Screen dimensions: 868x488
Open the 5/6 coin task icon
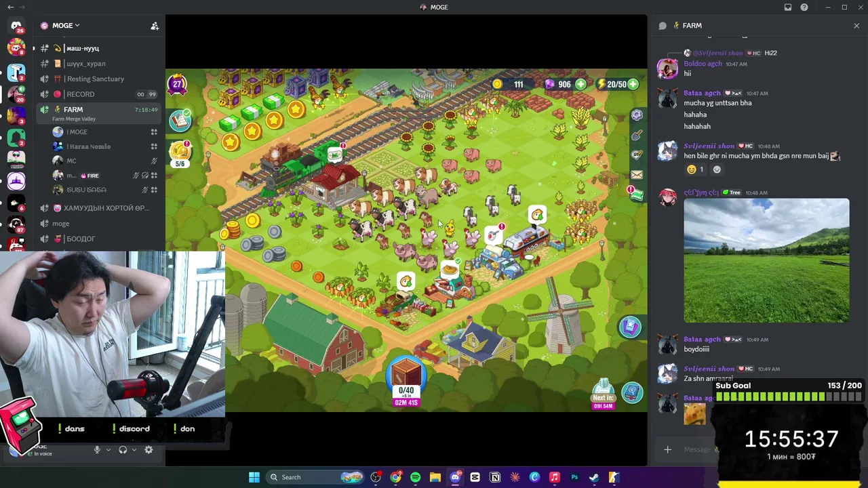click(180, 154)
